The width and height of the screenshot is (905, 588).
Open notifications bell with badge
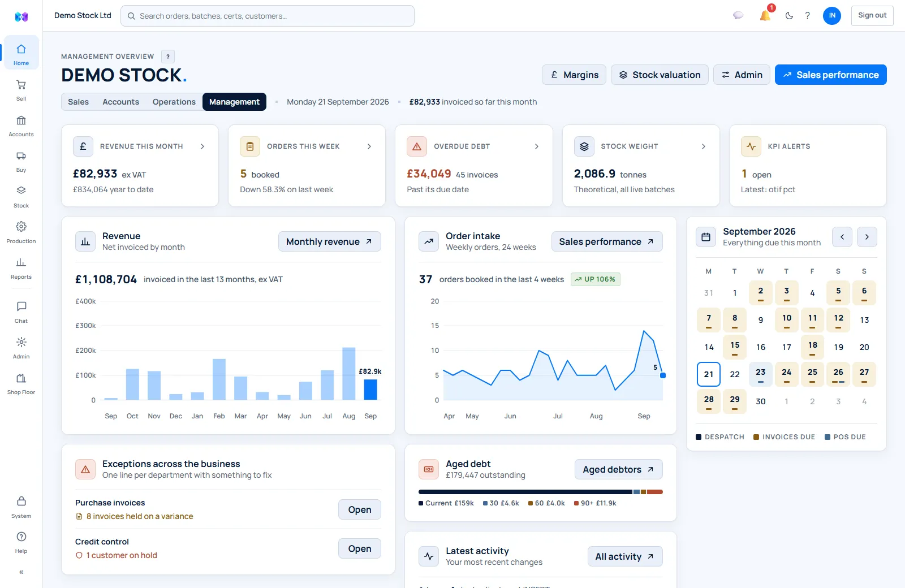[765, 15]
